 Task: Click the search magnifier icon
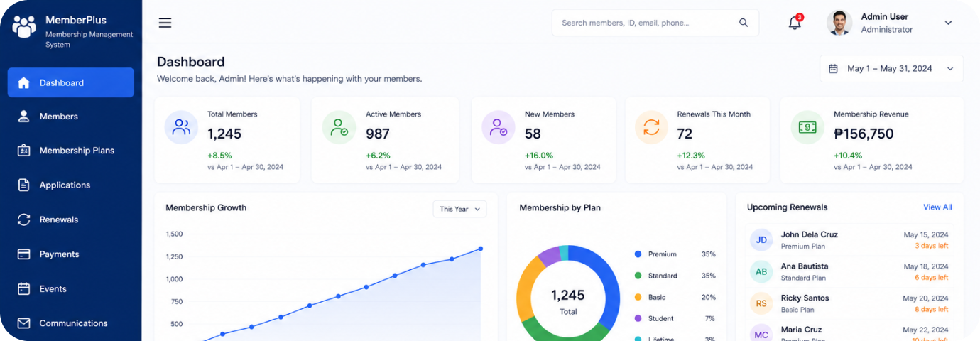tap(744, 23)
